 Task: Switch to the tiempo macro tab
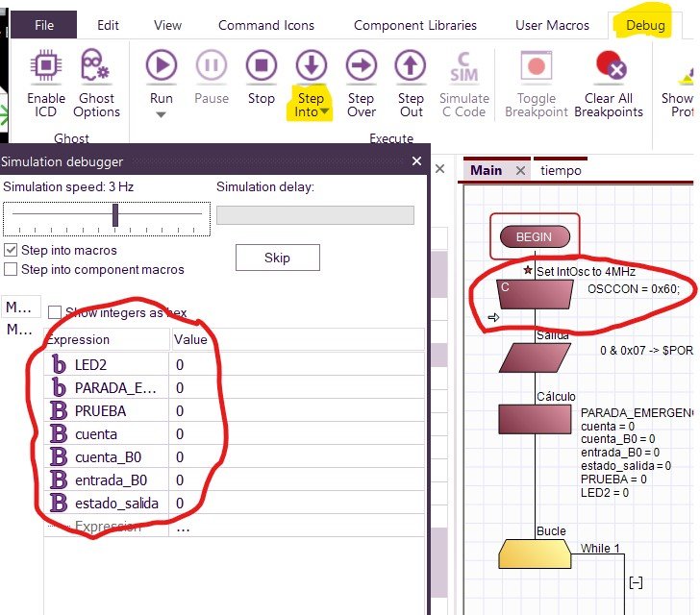pos(561,170)
